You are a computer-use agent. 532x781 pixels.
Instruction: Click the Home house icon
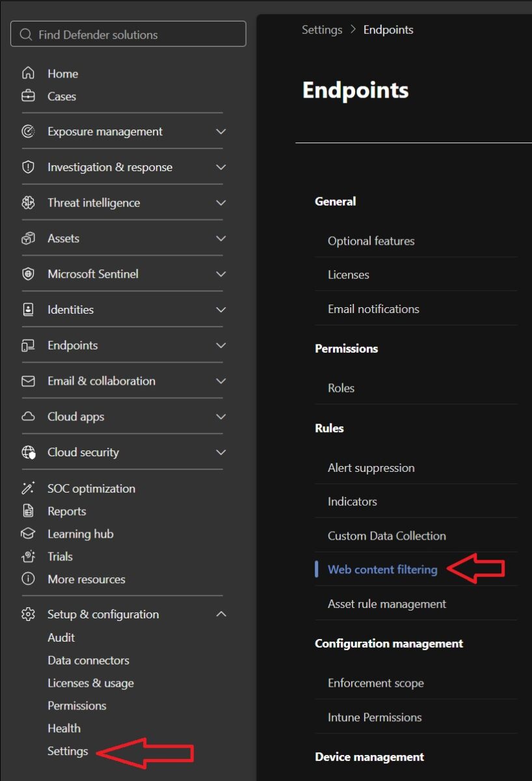coord(28,74)
